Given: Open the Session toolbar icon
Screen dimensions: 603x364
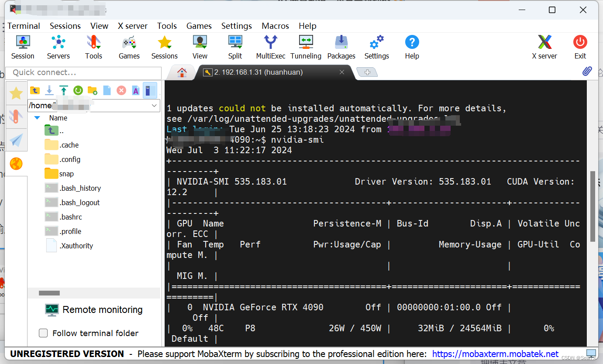Looking at the screenshot, I should pyautogui.click(x=23, y=47).
